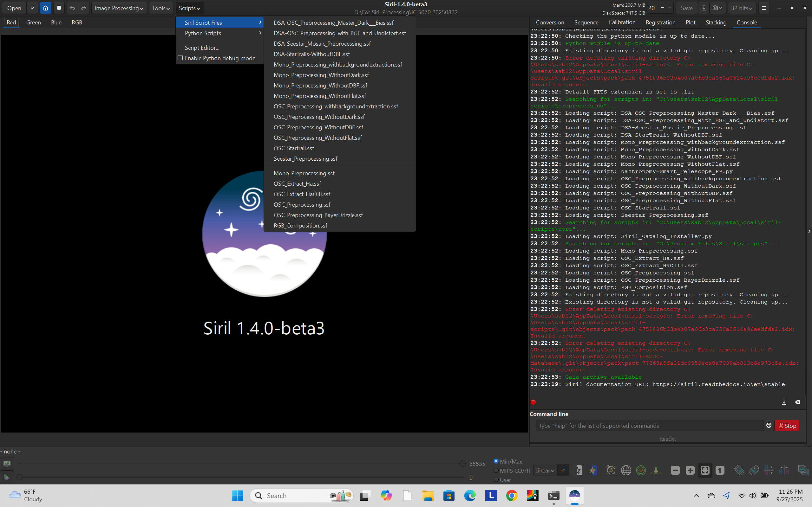Viewport: 812px width, 507px height.
Task: Expand the Image Processing menu
Action: (118, 8)
